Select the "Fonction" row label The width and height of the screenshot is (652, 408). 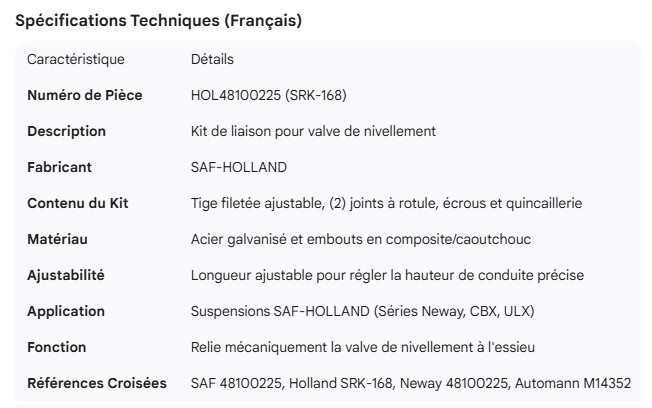click(56, 347)
